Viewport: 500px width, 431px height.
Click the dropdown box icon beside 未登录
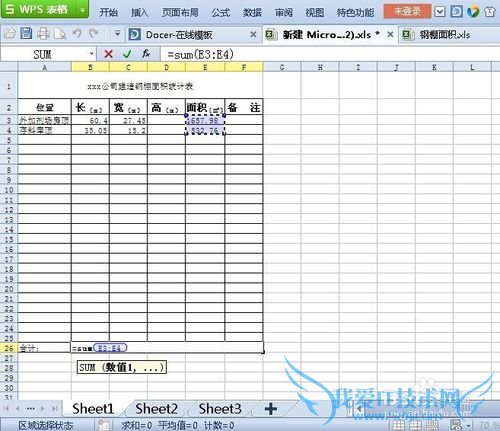[x=440, y=12]
